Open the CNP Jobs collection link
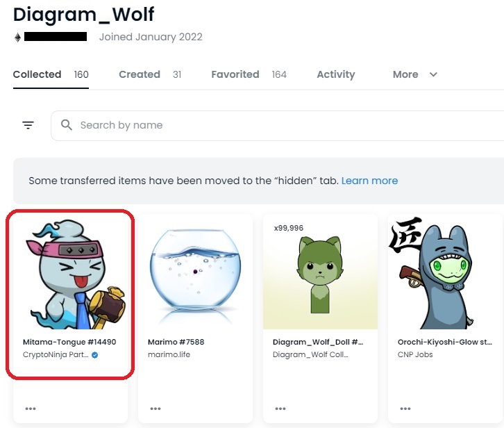 tap(415, 354)
